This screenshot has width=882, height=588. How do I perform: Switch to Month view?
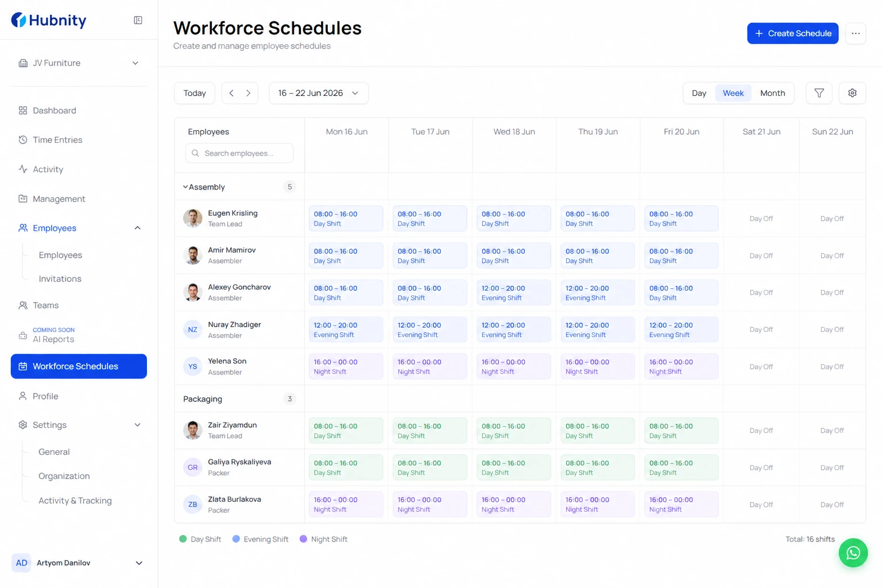[x=772, y=93]
